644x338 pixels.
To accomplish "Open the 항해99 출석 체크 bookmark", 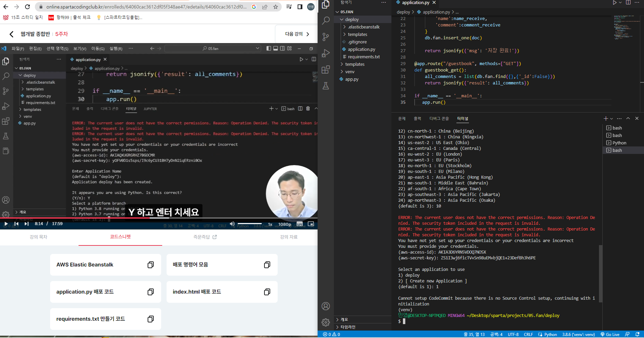I will click(69, 17).
